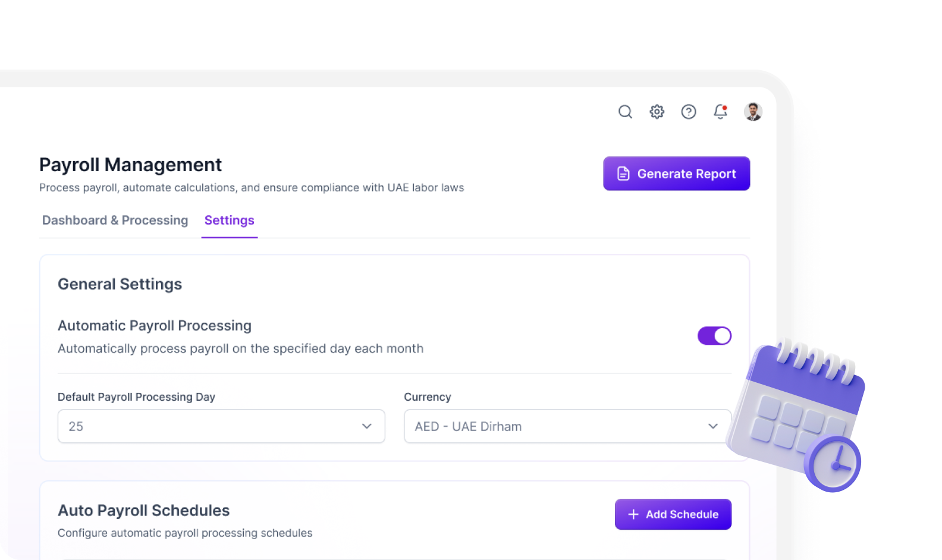Viewport: 942px width, 560px height.
Task: Open the AED - UAE Dirham combo box
Action: point(567,426)
